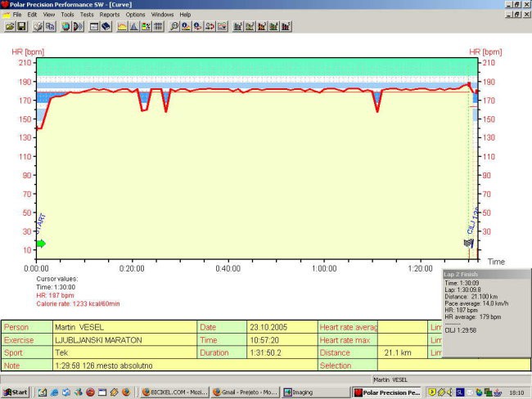Click the Sport value Tek

point(124,352)
